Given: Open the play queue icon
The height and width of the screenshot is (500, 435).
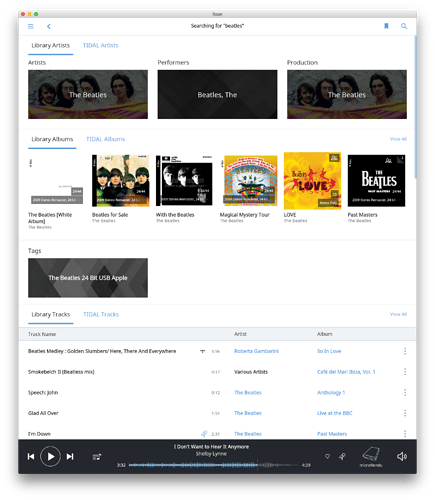Looking at the screenshot, I should pyautogui.click(x=97, y=457).
